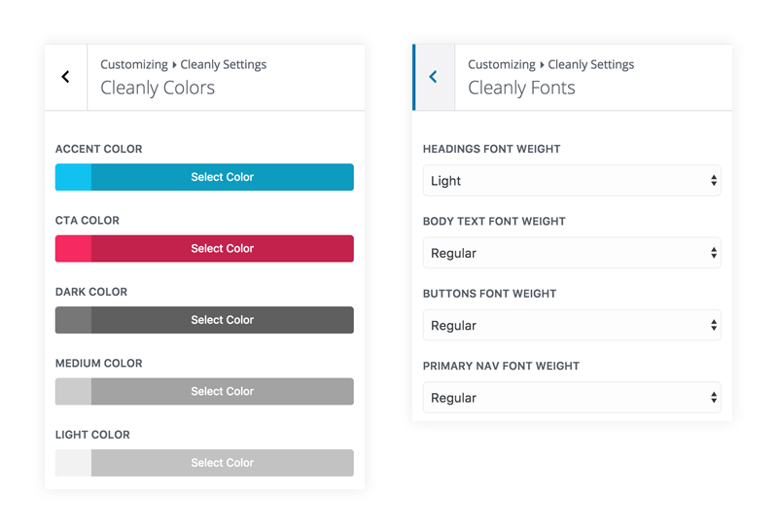Open Headings Font Weight dropdown
Screen dimensions: 778x532
[572, 181]
